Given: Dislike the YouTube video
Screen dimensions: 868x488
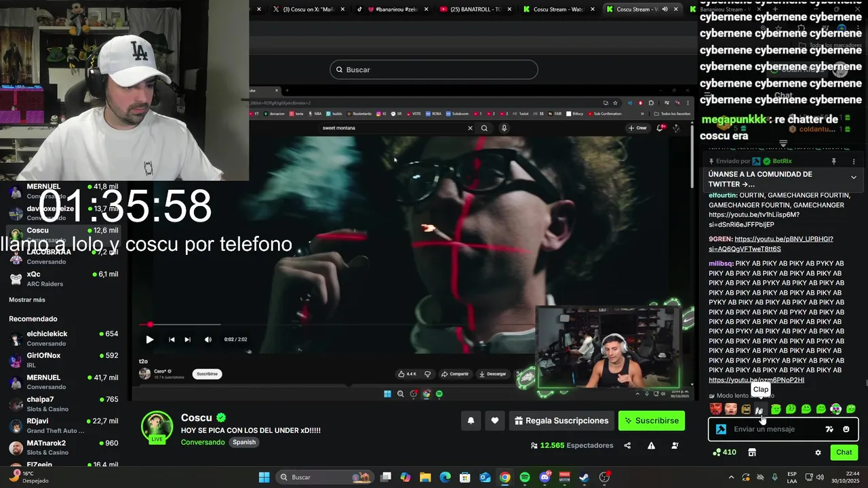Looking at the screenshot, I should pyautogui.click(x=427, y=373).
